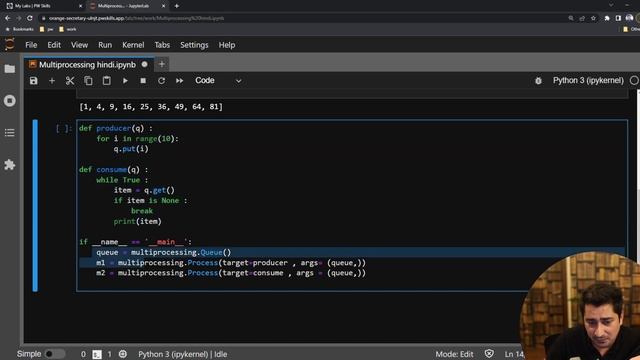Save the notebook with the disk icon
This screenshot has height=360, width=640.
click(x=33, y=80)
